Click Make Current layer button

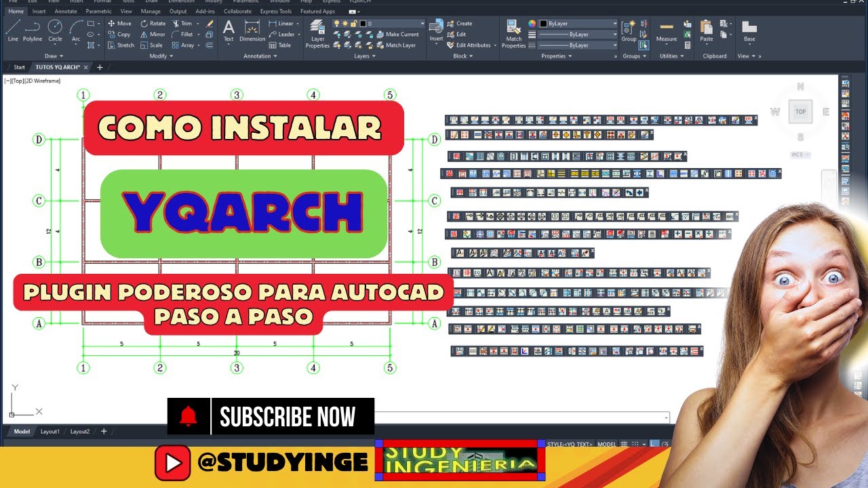[x=397, y=35]
